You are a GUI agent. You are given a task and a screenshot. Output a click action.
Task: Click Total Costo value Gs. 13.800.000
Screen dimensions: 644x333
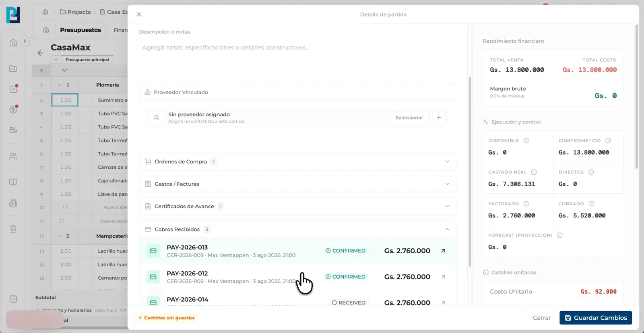point(590,70)
